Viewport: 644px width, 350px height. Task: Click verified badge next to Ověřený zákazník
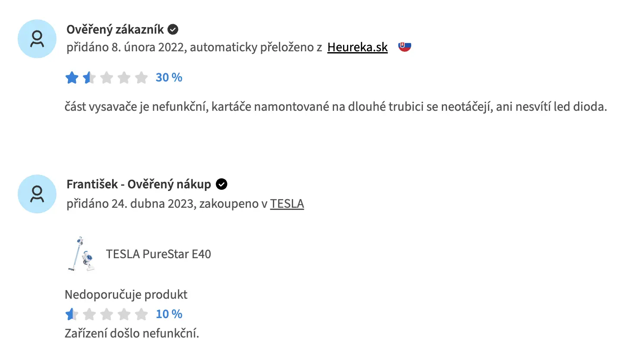tap(173, 30)
